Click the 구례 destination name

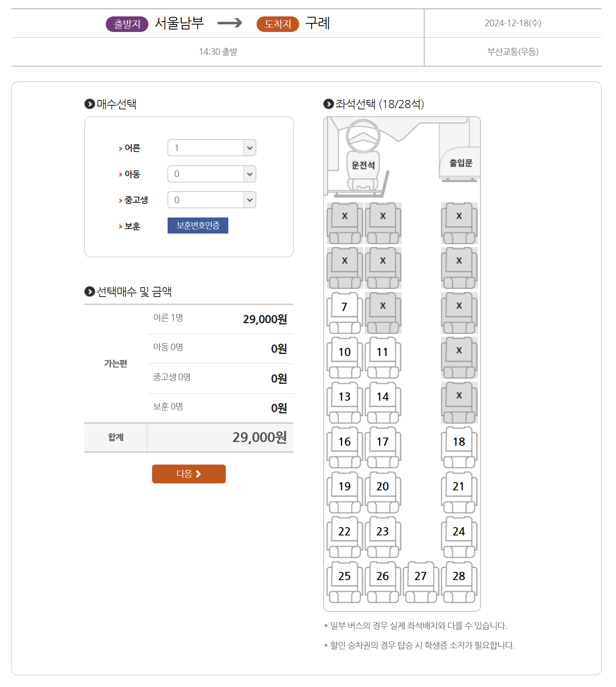tap(318, 23)
